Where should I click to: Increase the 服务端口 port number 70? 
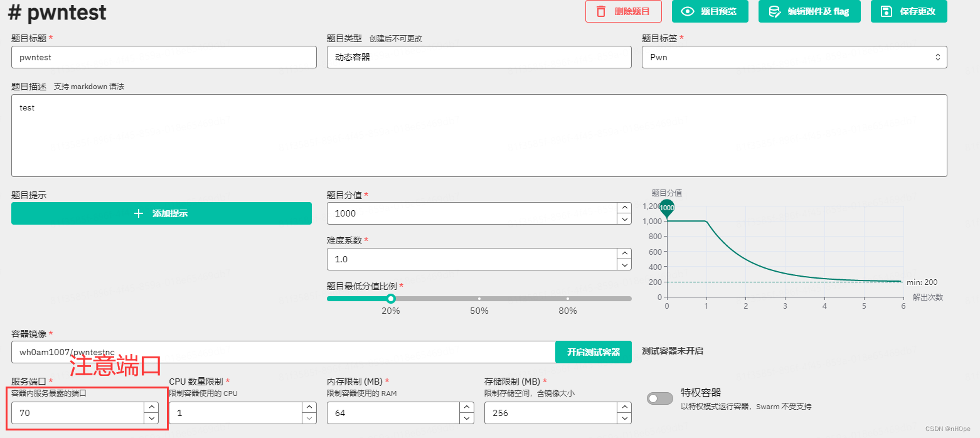coord(151,406)
